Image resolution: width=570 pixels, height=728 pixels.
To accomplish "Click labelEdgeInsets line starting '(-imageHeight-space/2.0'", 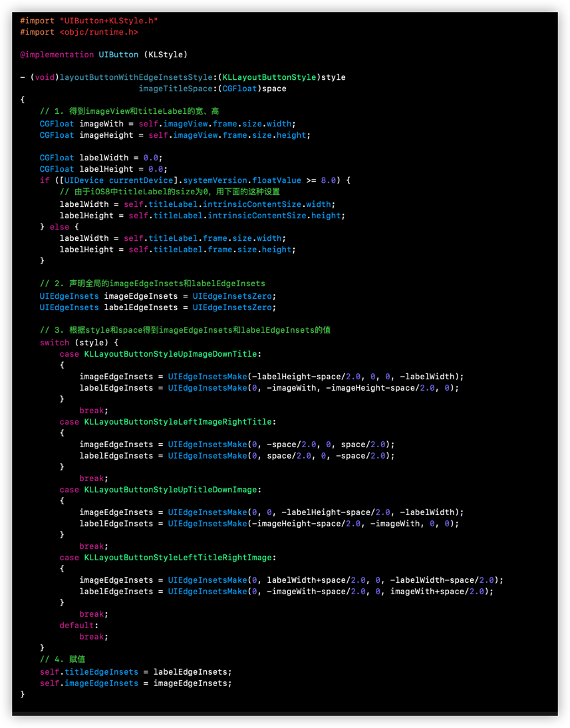I will pos(269,524).
